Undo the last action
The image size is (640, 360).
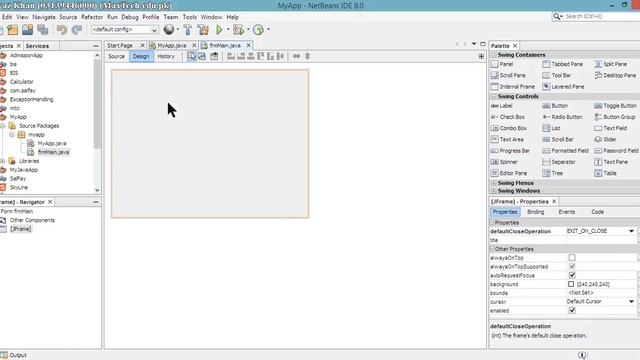pyautogui.click(x=62, y=30)
